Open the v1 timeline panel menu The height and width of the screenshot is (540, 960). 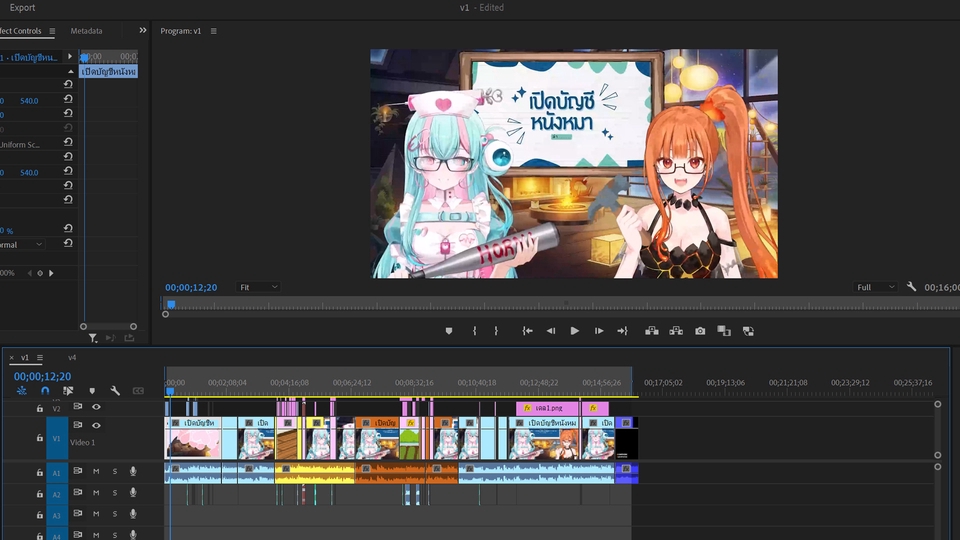(x=40, y=358)
